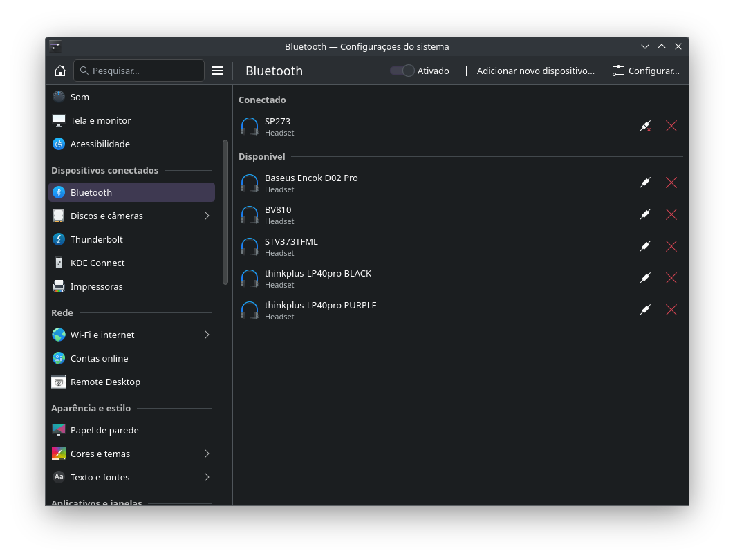The image size is (735, 560).
Task: Toggle the Bluetooth Ativado switch
Action: pos(402,71)
